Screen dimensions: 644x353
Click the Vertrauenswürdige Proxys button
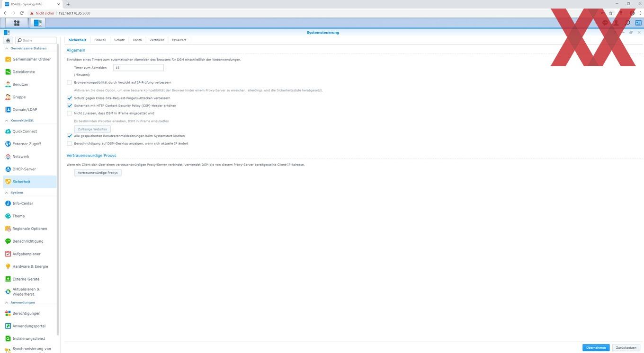click(x=98, y=173)
